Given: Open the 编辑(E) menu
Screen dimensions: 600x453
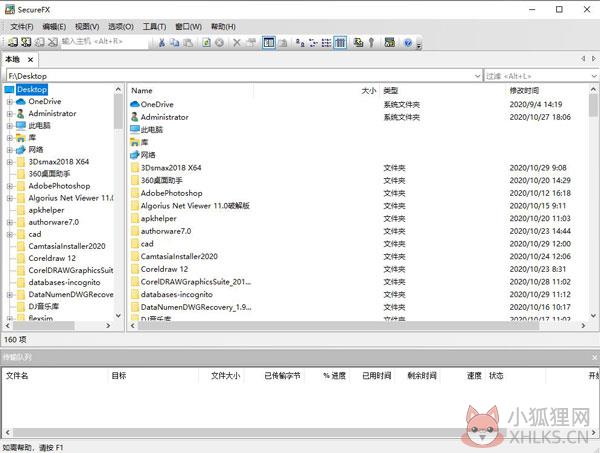Looking at the screenshot, I should point(54,26).
